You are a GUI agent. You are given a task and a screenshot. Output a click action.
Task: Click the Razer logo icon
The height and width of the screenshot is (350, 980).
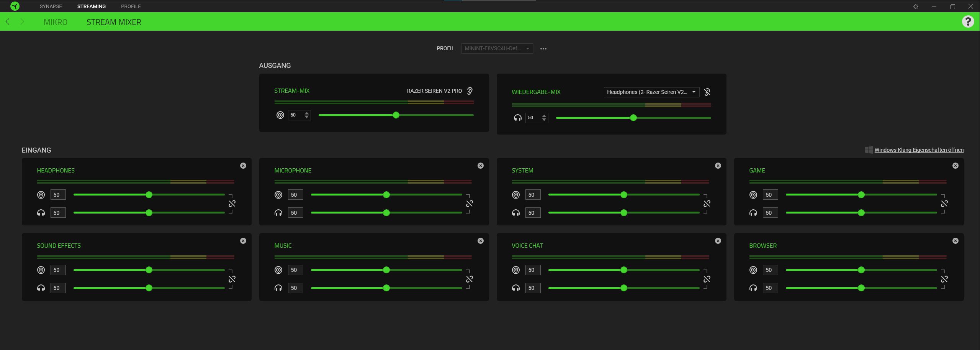pyautogui.click(x=15, y=6)
